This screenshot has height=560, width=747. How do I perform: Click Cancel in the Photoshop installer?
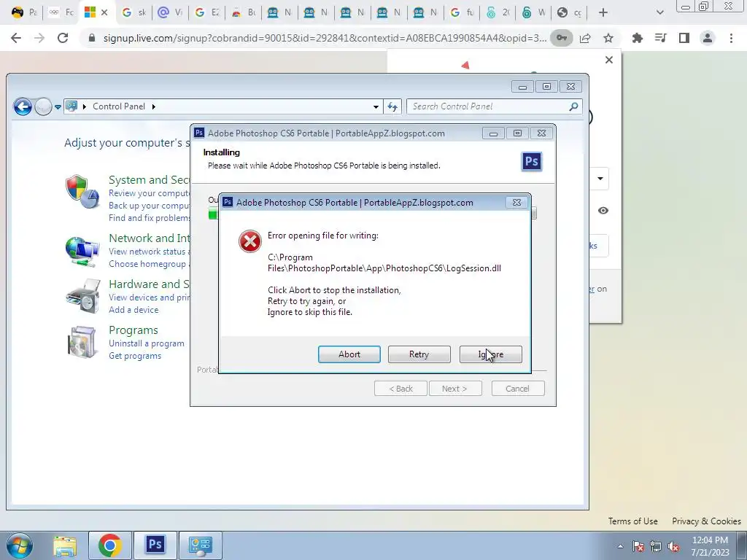tap(518, 389)
